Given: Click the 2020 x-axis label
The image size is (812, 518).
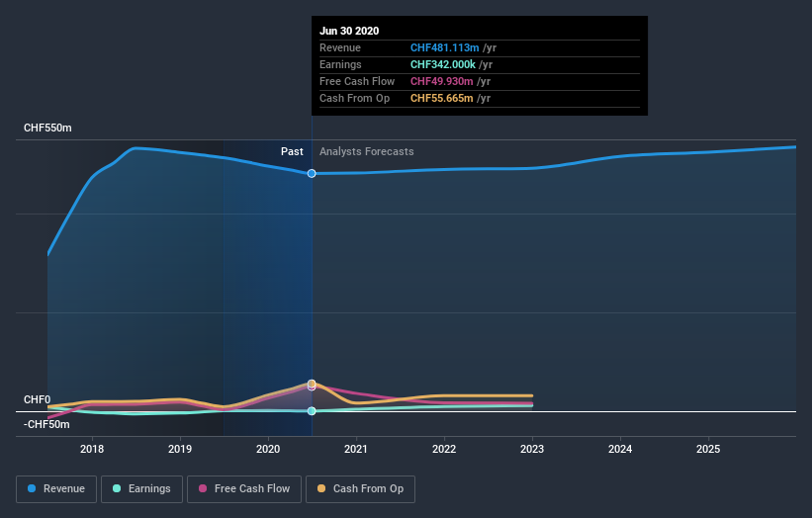Looking at the screenshot, I should (268, 449).
